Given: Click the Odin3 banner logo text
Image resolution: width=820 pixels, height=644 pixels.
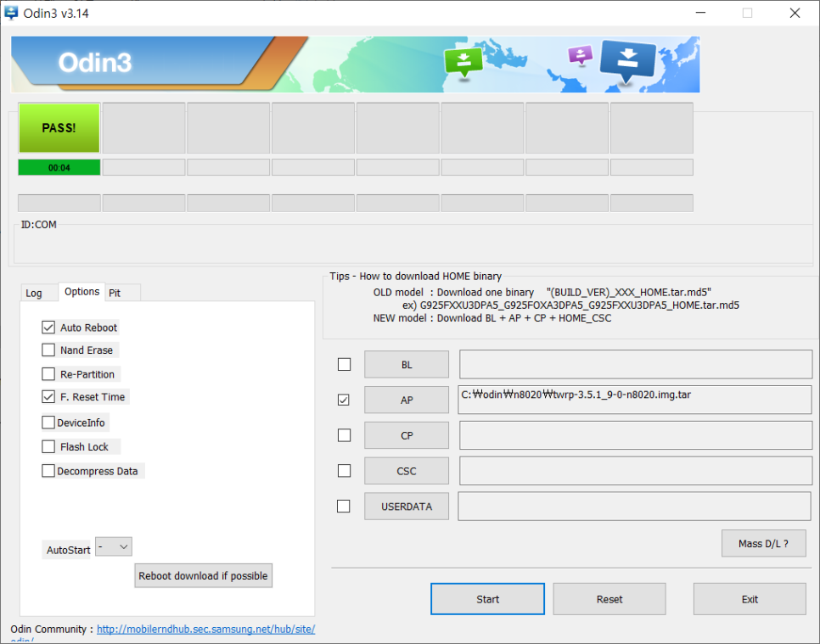Looking at the screenshot, I should pyautogui.click(x=95, y=63).
